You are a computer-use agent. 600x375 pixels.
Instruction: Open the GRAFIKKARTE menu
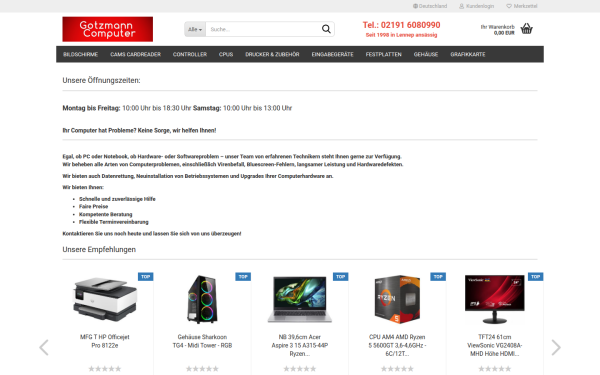[x=468, y=54]
